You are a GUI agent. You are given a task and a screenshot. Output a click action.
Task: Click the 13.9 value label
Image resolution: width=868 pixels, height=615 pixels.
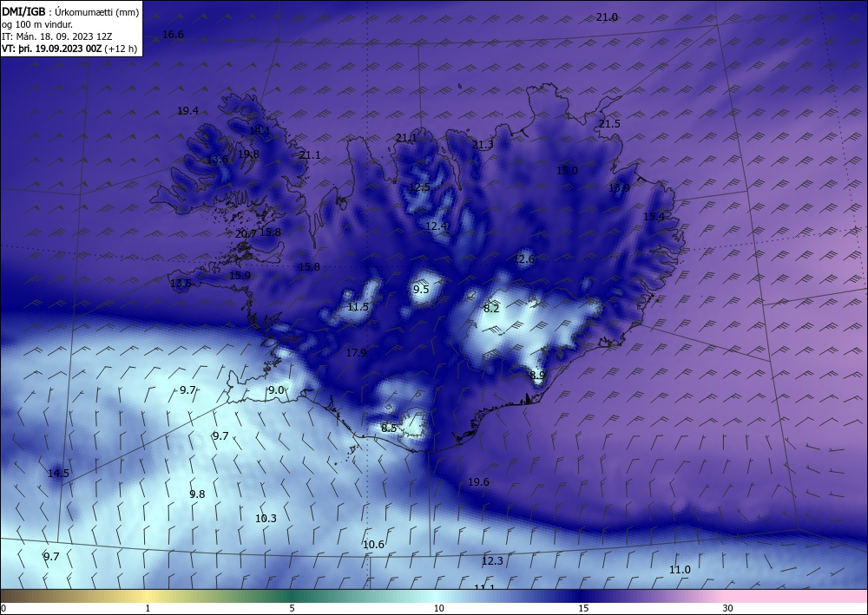pos(619,188)
